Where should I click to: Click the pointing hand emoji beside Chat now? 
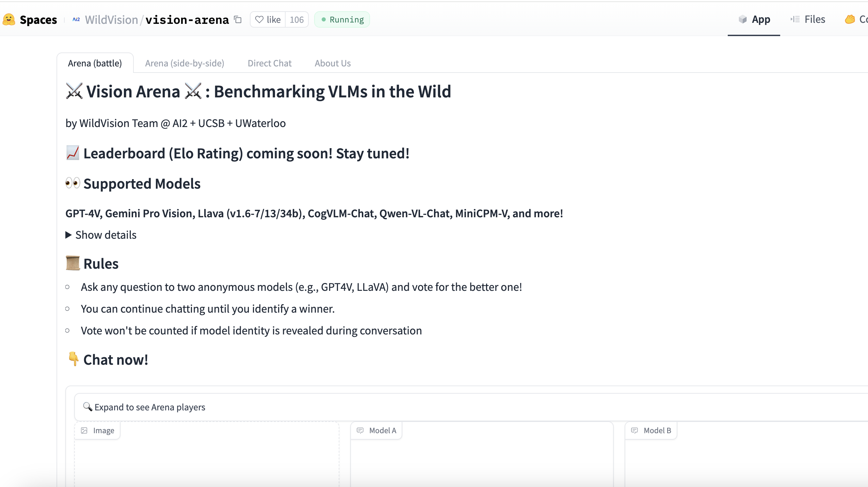coord(73,359)
